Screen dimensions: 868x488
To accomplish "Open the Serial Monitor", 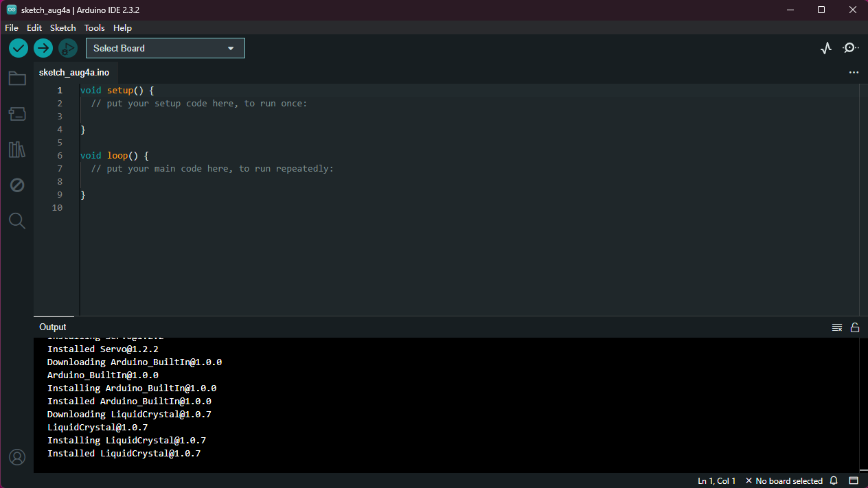I will click(850, 48).
